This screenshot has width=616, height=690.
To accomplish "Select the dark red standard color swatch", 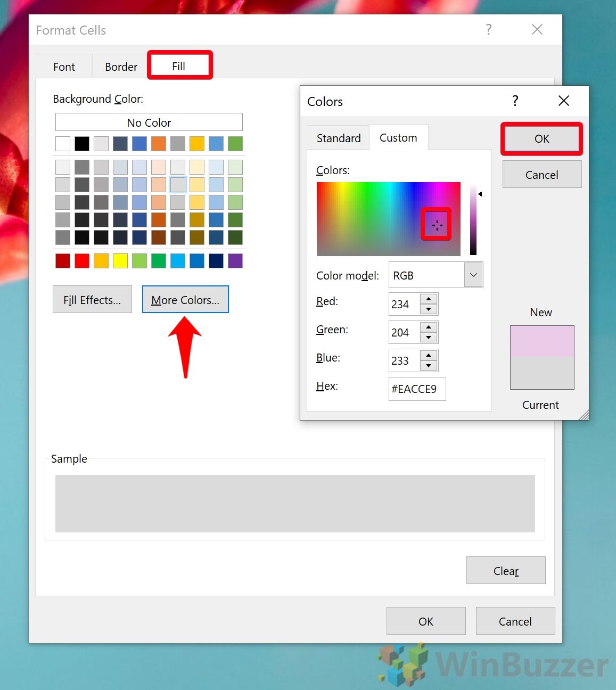I will 62,261.
